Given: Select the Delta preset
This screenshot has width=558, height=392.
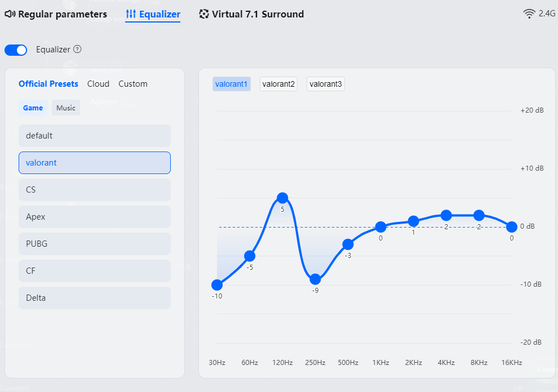Looking at the screenshot, I should point(95,298).
